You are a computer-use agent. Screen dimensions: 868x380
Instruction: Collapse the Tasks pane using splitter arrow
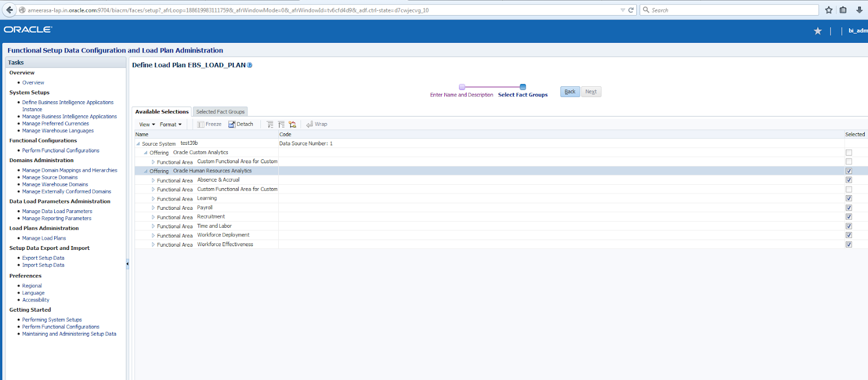(127, 264)
